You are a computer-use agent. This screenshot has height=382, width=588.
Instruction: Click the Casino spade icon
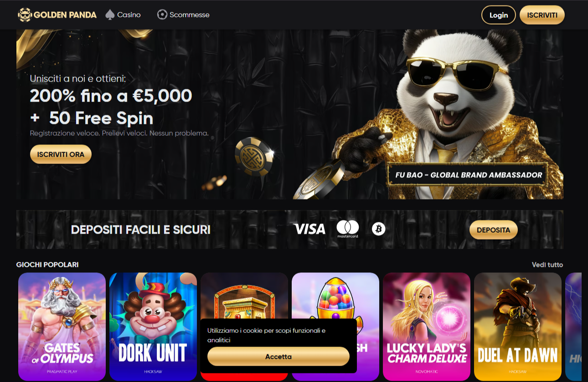coord(110,15)
